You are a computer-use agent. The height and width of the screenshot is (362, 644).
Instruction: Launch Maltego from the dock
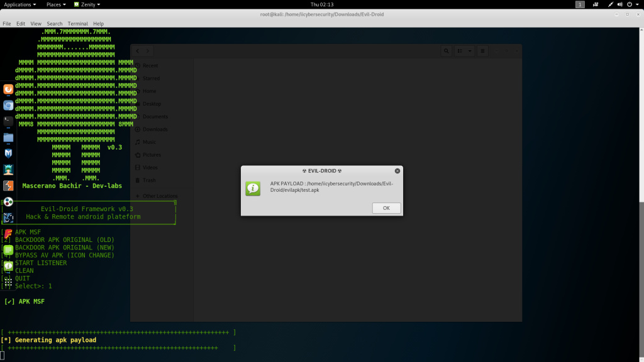(8, 153)
